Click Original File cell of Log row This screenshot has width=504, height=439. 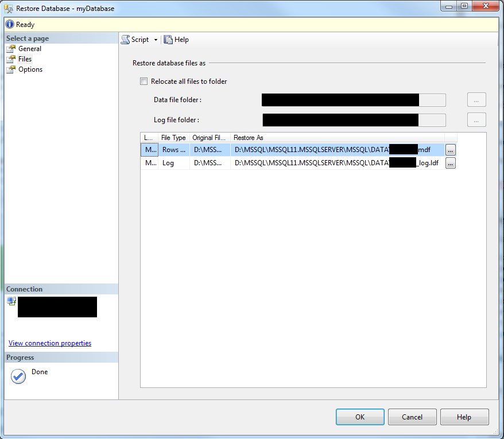(x=210, y=163)
